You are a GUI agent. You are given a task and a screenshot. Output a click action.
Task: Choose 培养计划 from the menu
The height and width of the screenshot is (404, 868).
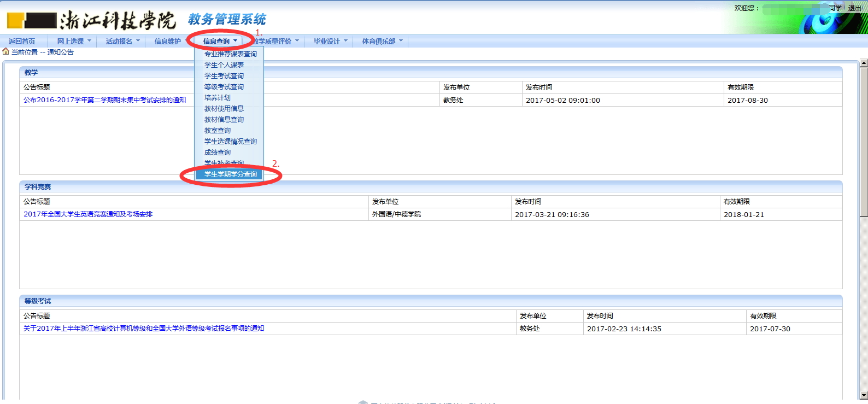tap(218, 98)
